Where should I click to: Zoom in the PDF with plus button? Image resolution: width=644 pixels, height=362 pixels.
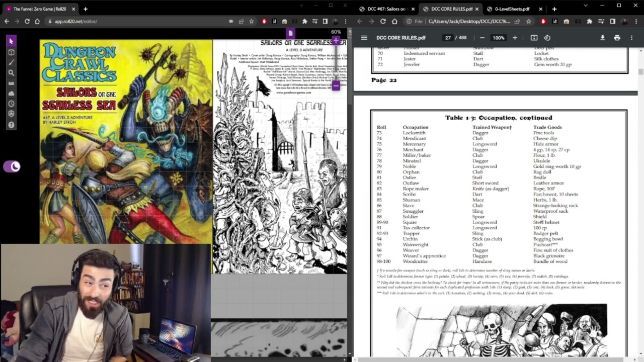pyautogui.click(x=515, y=38)
